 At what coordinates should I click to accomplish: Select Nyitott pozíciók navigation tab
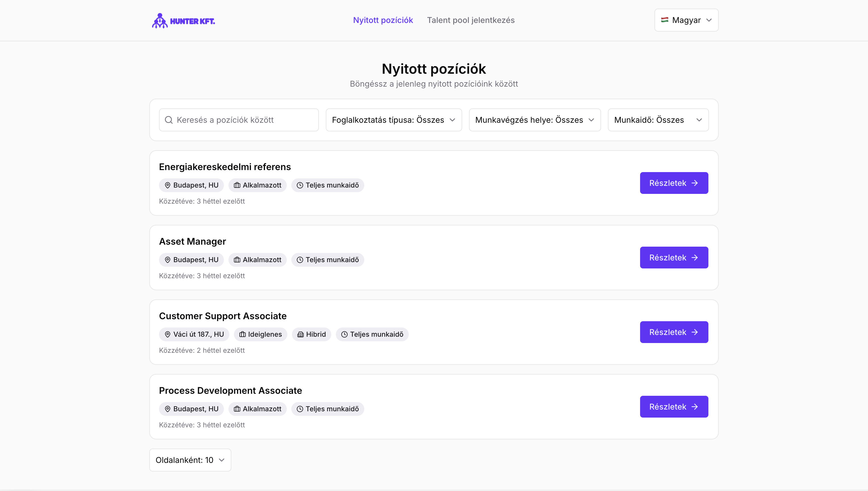383,20
